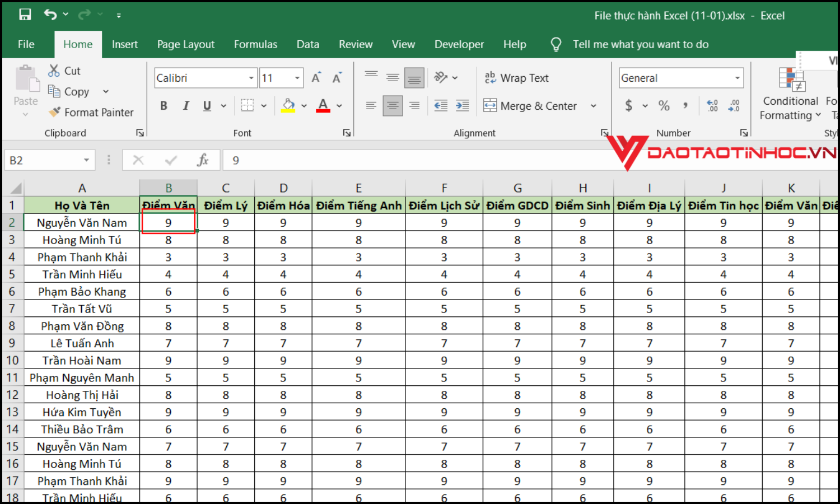
Task: Switch to the Developer tab
Action: [x=459, y=44]
